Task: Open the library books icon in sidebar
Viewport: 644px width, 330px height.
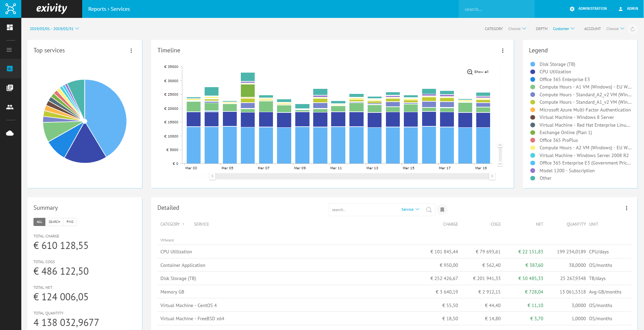Action: [10, 88]
